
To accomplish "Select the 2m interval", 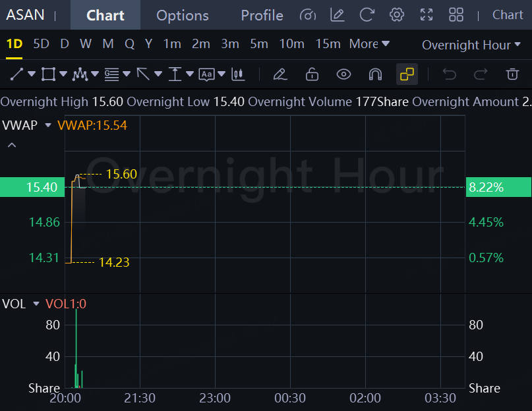I will coord(201,44).
